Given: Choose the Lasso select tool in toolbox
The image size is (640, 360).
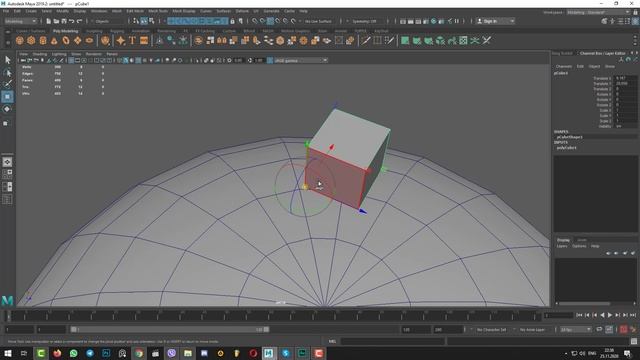Looking at the screenshot, I should (x=7, y=73).
